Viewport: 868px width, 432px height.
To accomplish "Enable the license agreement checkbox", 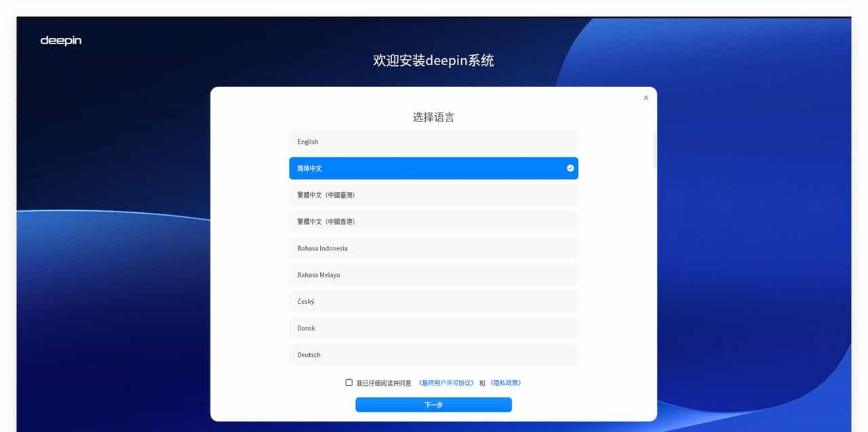I will [x=349, y=382].
